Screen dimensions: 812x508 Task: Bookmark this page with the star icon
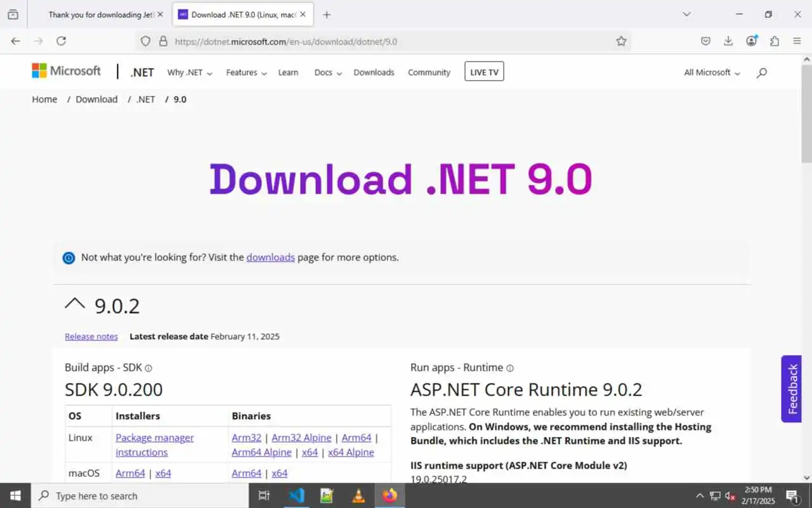[x=621, y=41]
